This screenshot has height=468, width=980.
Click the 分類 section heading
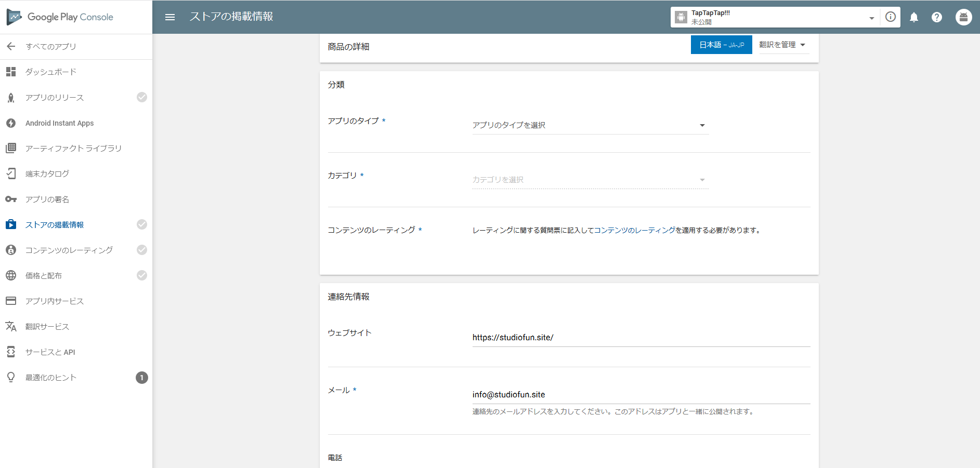pos(336,85)
